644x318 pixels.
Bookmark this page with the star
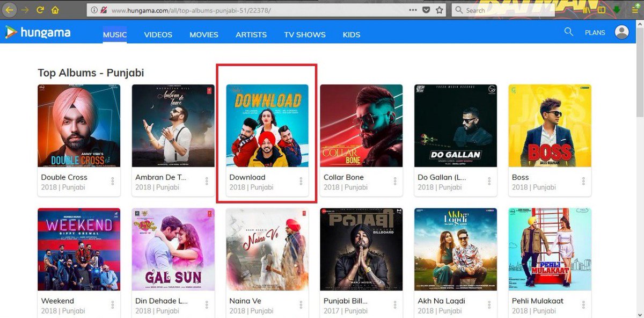(440, 10)
